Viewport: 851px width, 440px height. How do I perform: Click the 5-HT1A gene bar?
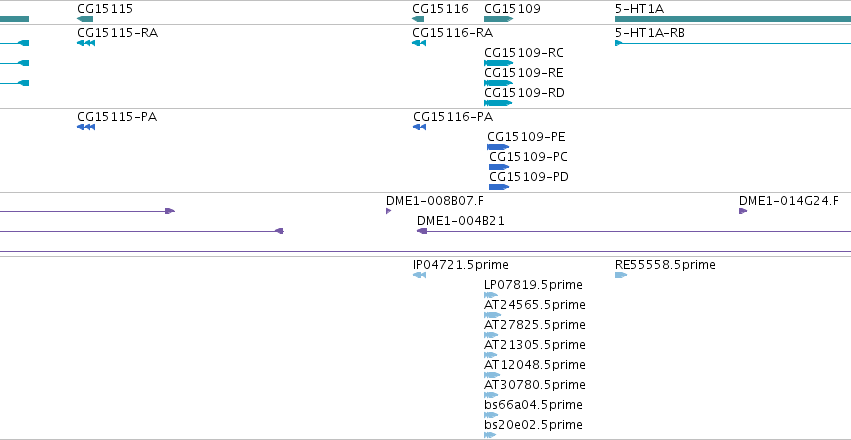(x=733, y=19)
